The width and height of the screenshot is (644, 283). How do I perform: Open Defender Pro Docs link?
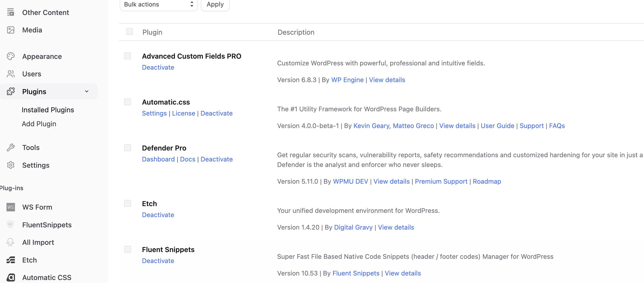187,159
